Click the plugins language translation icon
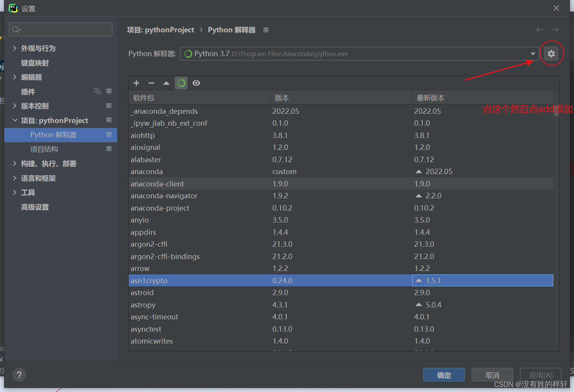Screen dimensions: 574x392 point(97,91)
